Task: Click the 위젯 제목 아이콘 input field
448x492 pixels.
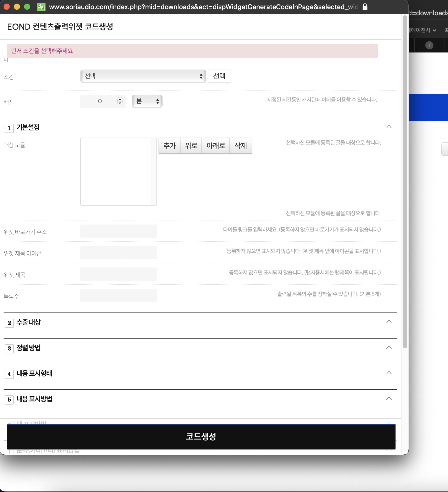Action: [119, 253]
